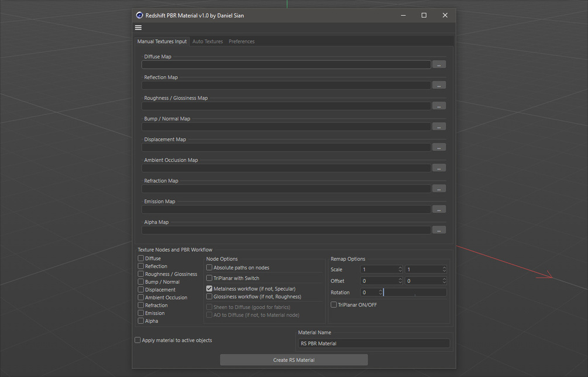Click the Emission Map path field

coord(286,209)
